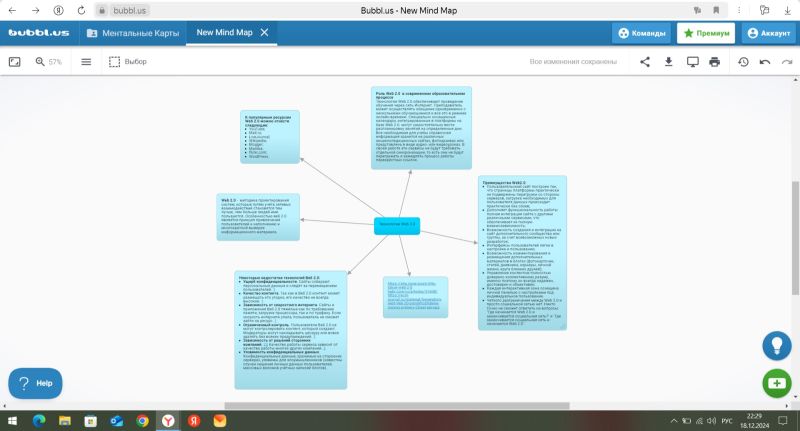Open presentation mode monitor icon

(x=692, y=61)
